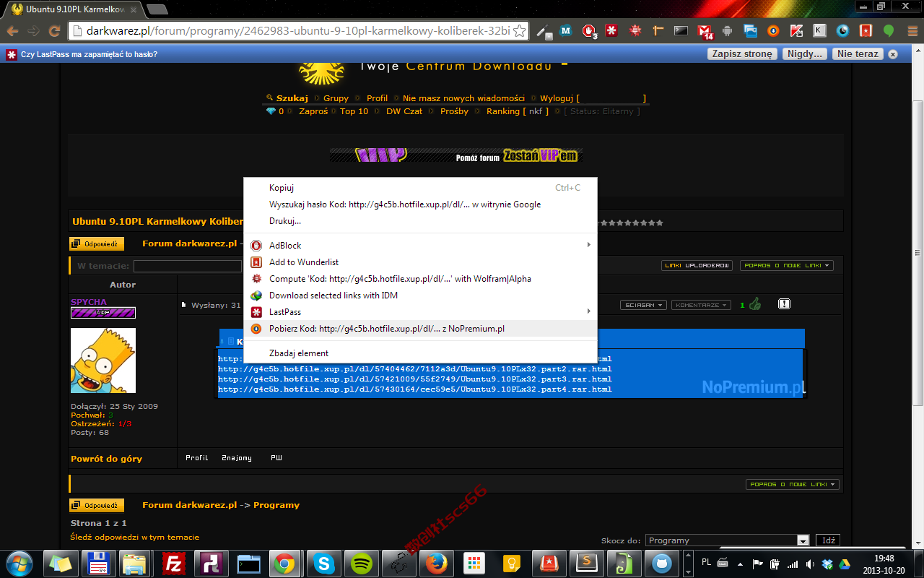Open the SCIAGAM dropdown on the post
The width and height of the screenshot is (924, 578).
643,305
